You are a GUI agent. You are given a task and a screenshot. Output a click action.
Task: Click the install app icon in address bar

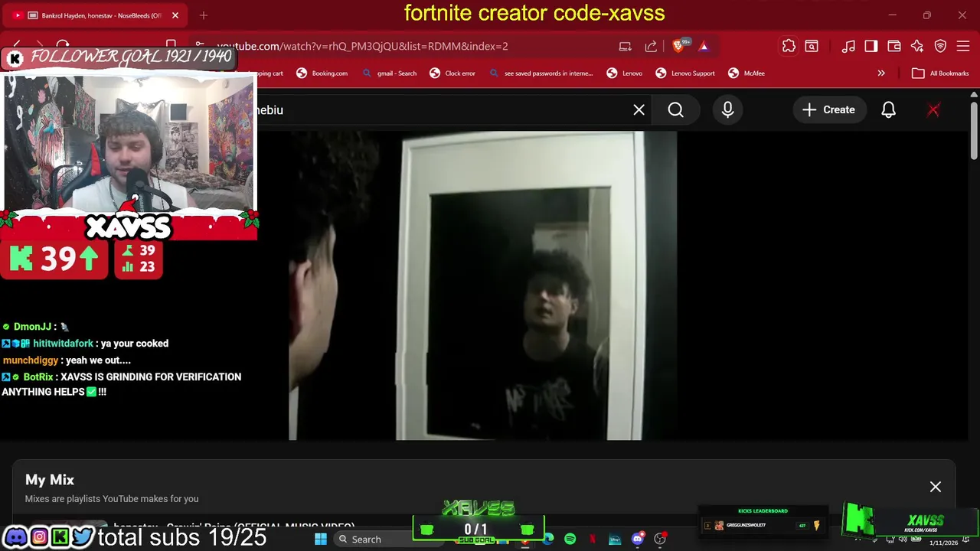tap(626, 46)
